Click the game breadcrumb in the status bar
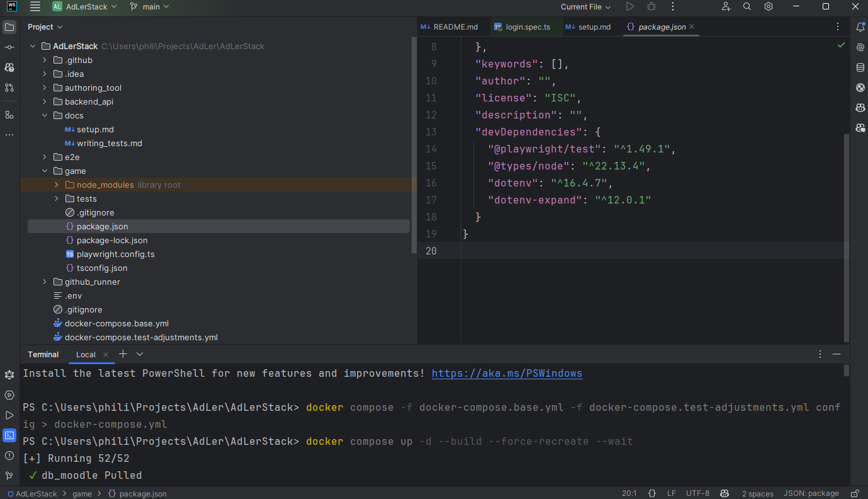Image resolution: width=868 pixels, height=499 pixels. (82, 493)
